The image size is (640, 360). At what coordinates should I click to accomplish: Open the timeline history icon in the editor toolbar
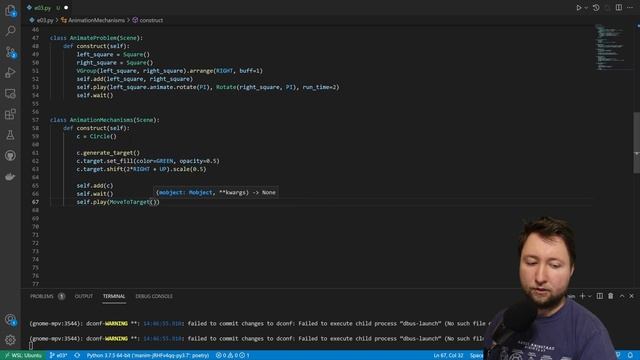[596, 8]
